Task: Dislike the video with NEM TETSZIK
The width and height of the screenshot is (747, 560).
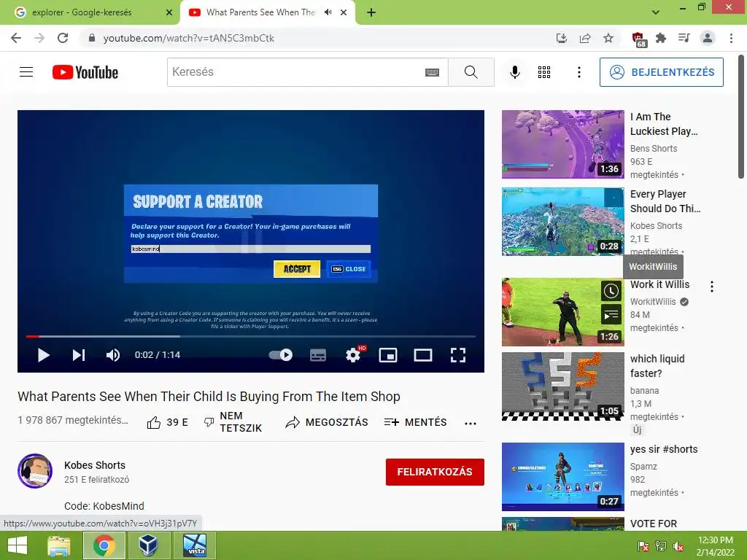Action: pos(233,422)
